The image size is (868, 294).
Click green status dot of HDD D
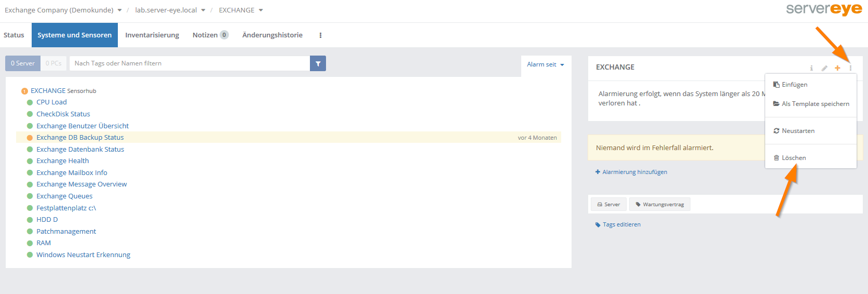[30, 220]
